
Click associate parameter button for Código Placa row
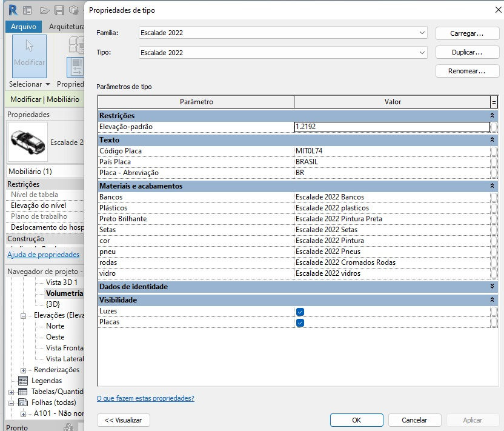tap(494, 151)
